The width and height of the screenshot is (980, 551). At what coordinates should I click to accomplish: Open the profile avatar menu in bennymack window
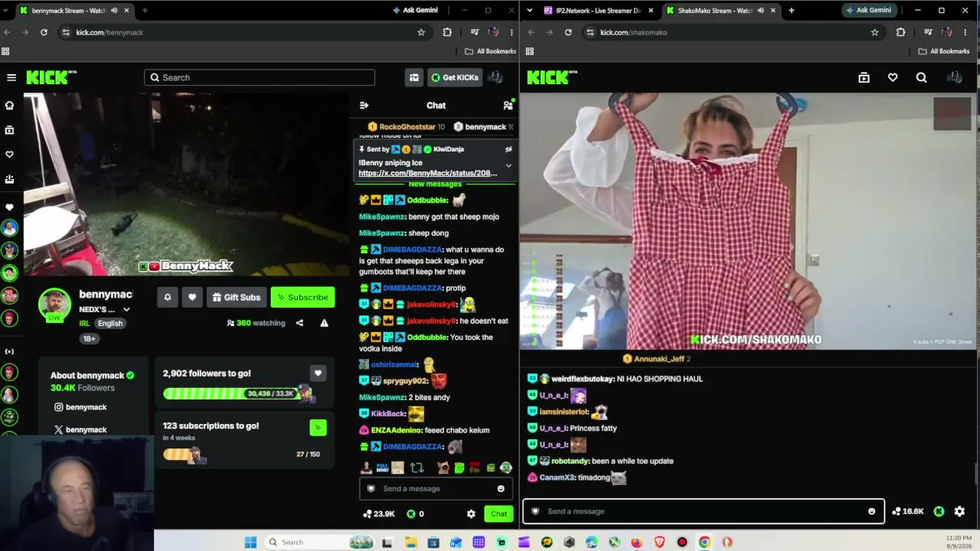tap(495, 77)
